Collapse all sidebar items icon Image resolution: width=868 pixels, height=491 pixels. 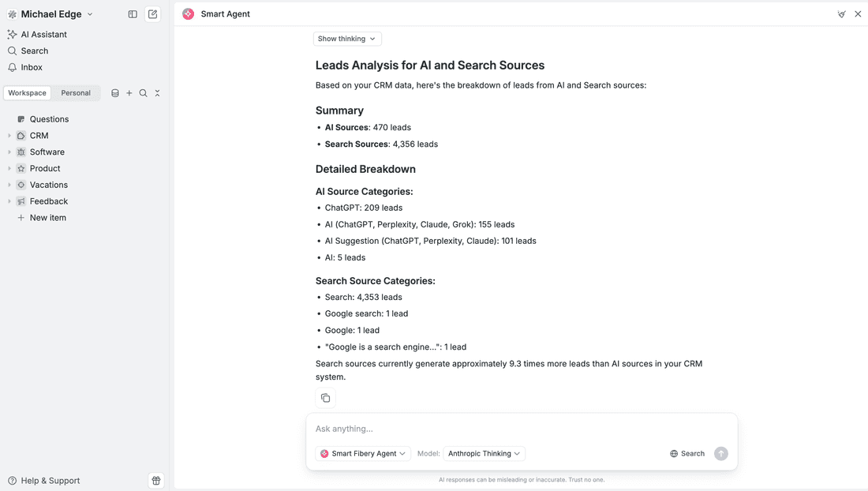157,93
